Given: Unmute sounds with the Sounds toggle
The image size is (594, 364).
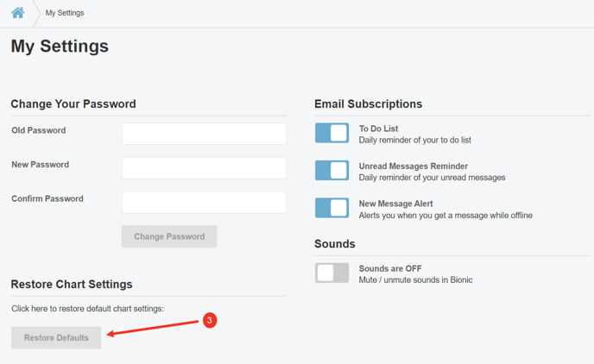Looking at the screenshot, I should 332,273.
